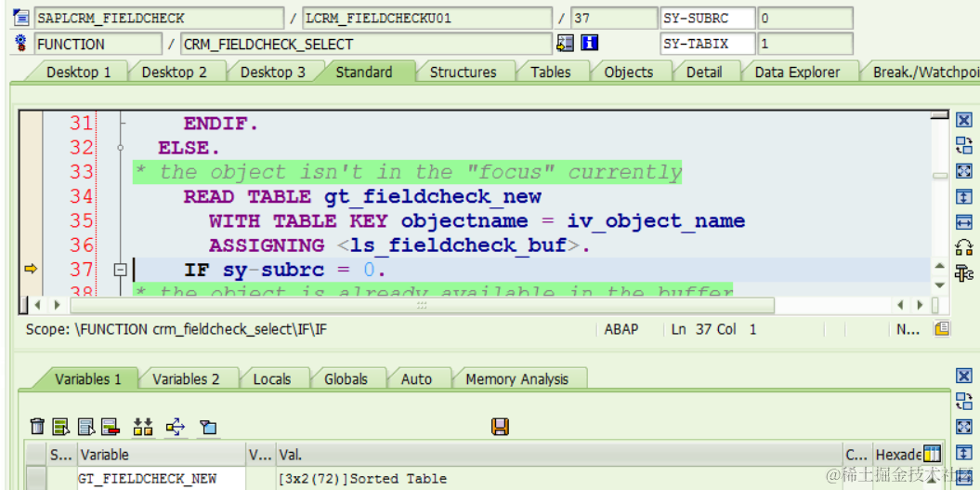Click the Val. column header
Image resolution: width=980 pixels, height=490 pixels.
point(559,455)
